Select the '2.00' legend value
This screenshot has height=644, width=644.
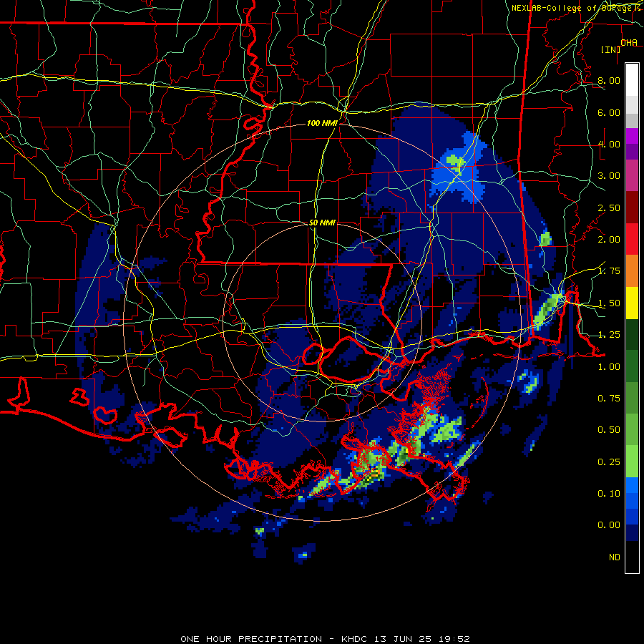point(609,240)
